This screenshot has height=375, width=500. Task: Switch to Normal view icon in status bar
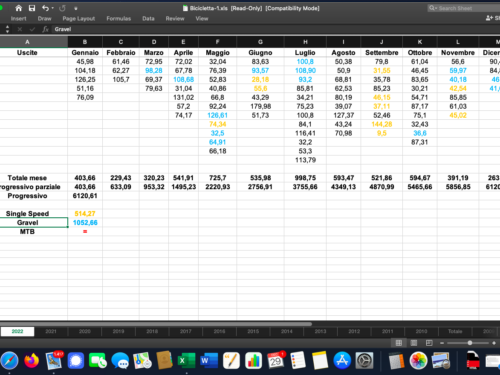[399, 343]
